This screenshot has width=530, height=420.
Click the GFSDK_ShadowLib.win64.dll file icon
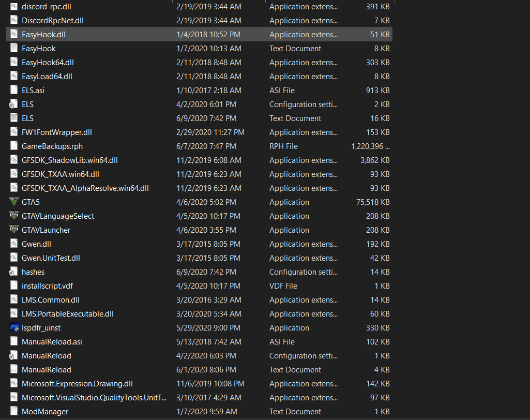coord(14,160)
